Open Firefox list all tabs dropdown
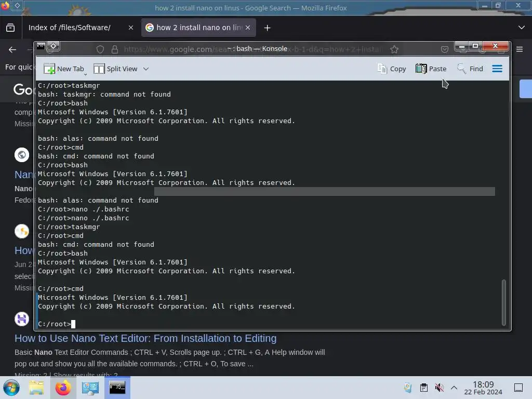This screenshot has height=399, width=532. 522,28
